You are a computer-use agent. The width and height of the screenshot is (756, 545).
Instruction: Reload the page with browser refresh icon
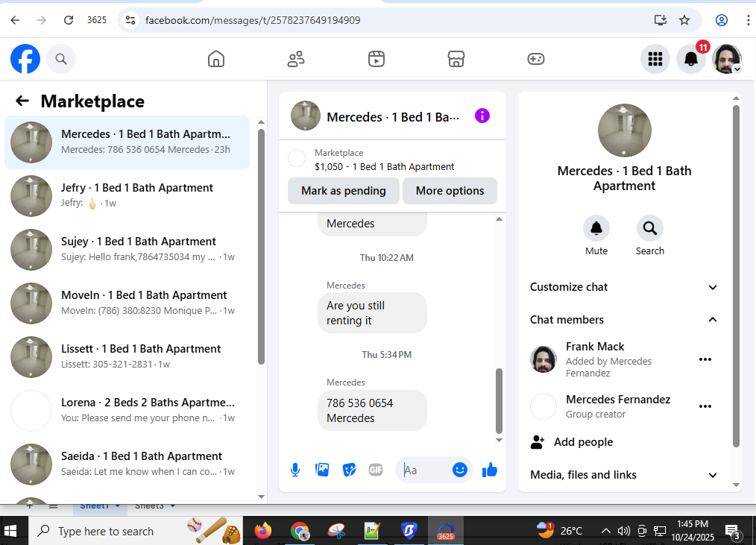69,20
